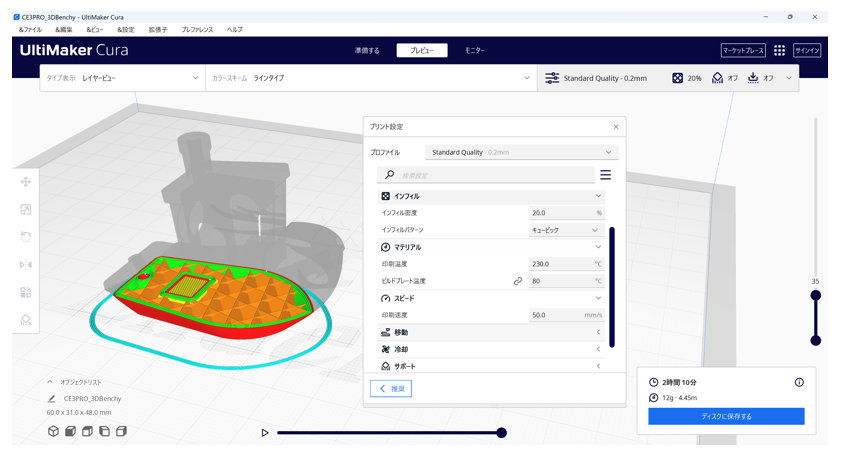Click the print speed 50.0 field

[566, 315]
